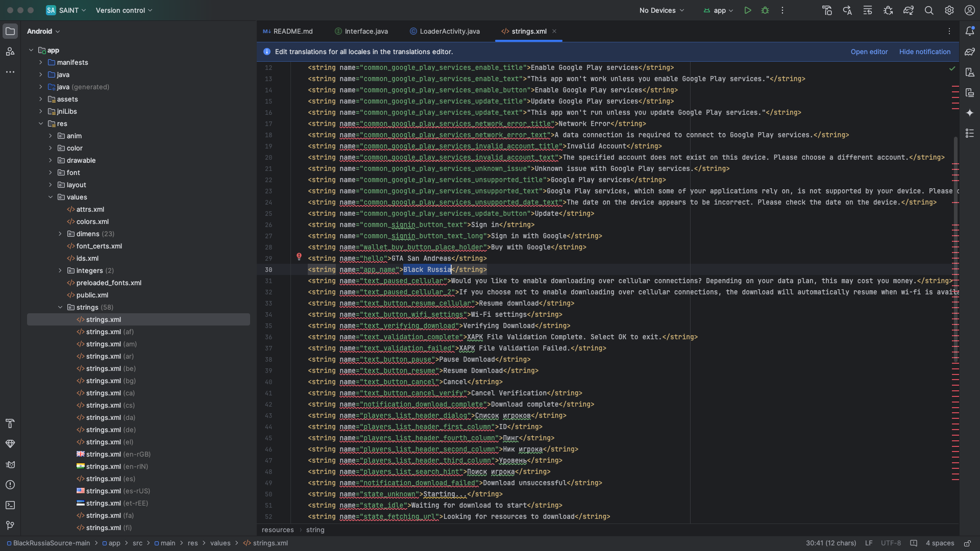
Task: Open editor tabs options menu
Action: click(949, 31)
